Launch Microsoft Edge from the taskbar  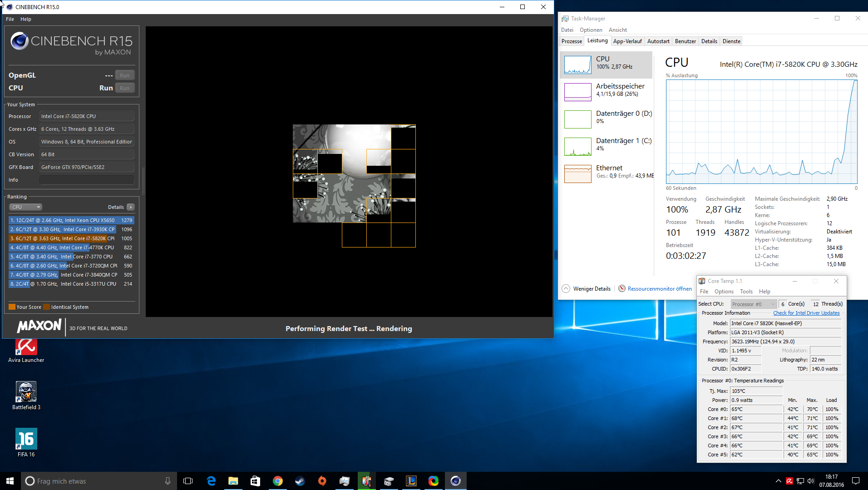pyautogui.click(x=211, y=481)
